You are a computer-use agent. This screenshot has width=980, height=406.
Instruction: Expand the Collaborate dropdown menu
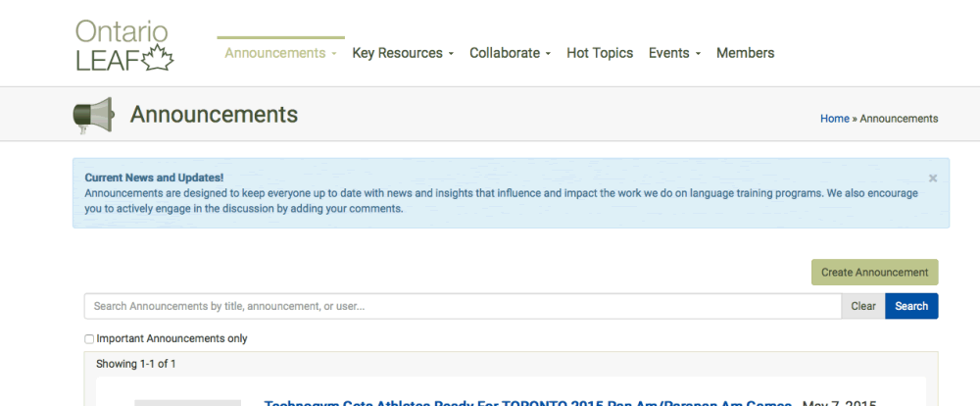pos(510,53)
